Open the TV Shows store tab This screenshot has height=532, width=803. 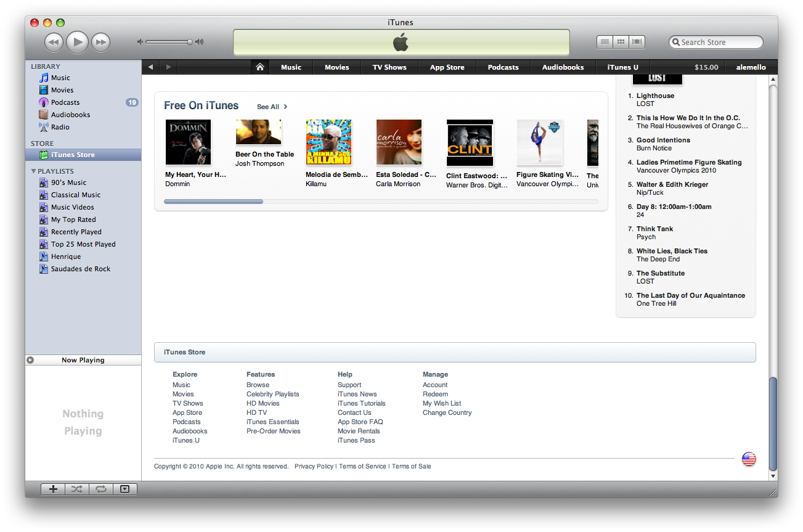(x=389, y=67)
